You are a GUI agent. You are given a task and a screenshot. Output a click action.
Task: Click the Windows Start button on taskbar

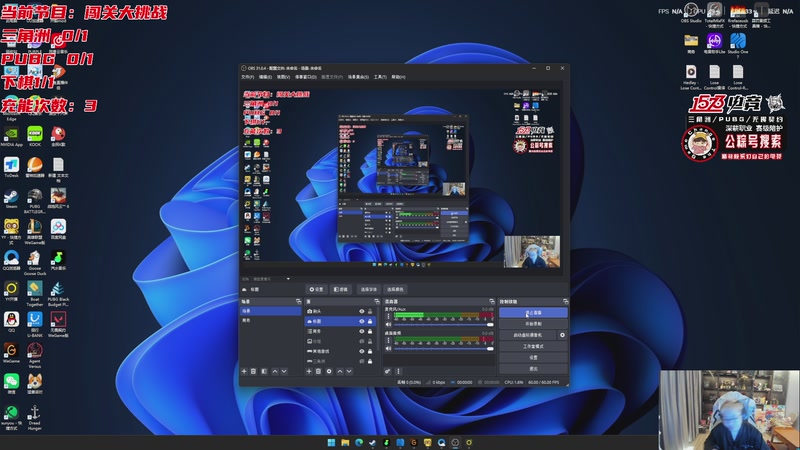[331, 442]
